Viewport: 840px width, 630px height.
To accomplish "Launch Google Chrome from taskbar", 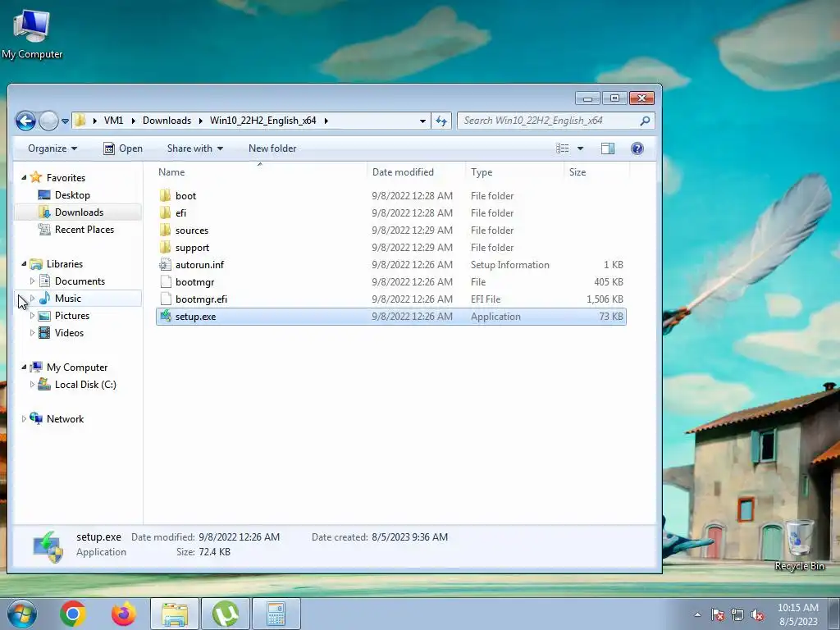I will pyautogui.click(x=73, y=614).
